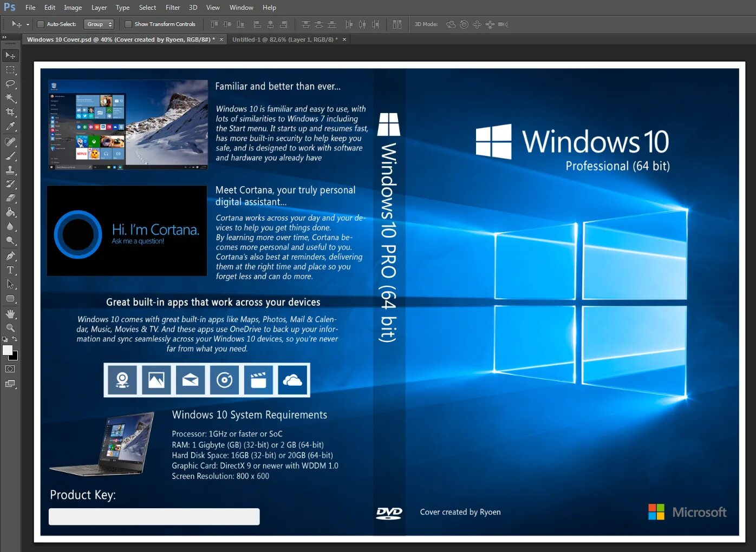Viewport: 756px width, 552px height.
Task: Select the Eyedropper tool
Action: (10, 127)
